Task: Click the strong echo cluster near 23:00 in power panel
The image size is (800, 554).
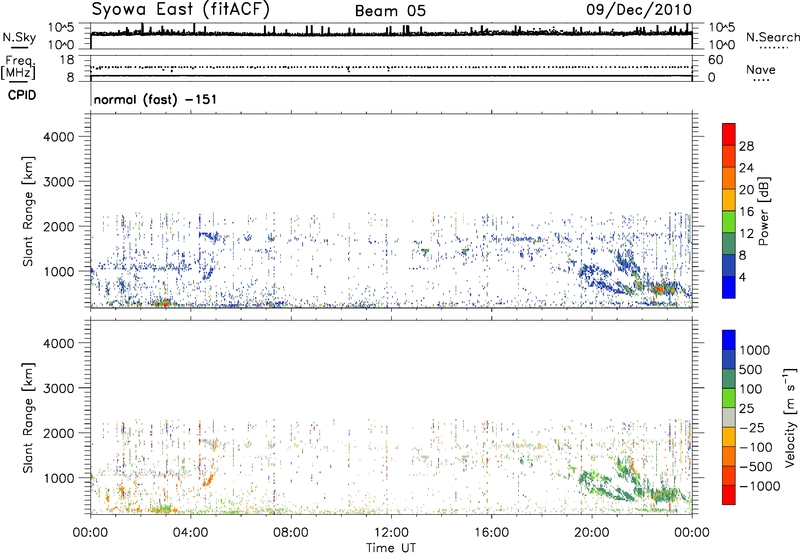Action: coord(661,289)
